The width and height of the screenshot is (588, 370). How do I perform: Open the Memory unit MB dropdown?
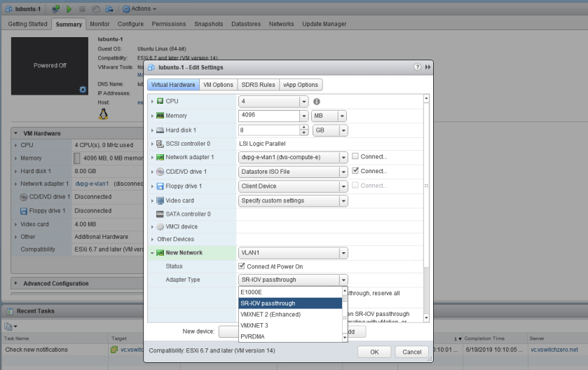coord(329,116)
